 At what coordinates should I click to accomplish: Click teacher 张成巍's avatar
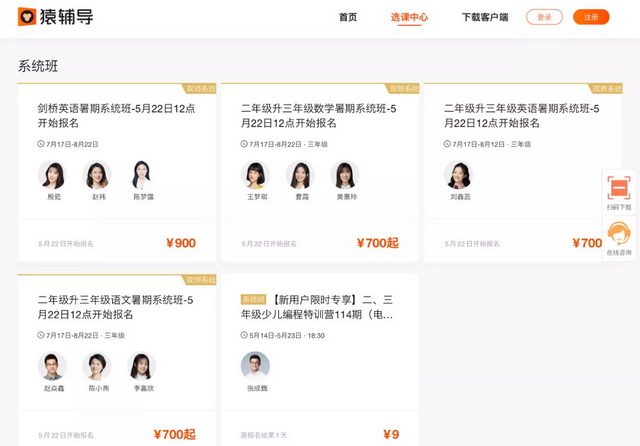(x=256, y=366)
